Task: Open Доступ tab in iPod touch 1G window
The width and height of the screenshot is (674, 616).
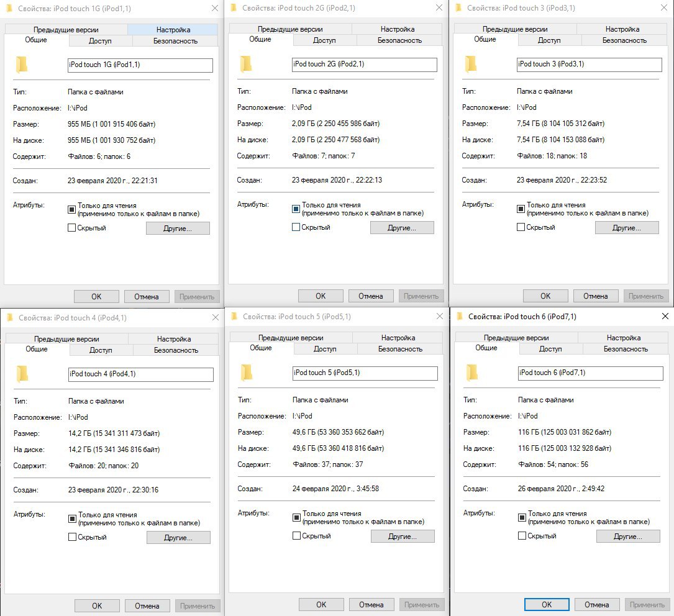Action: pyautogui.click(x=100, y=41)
